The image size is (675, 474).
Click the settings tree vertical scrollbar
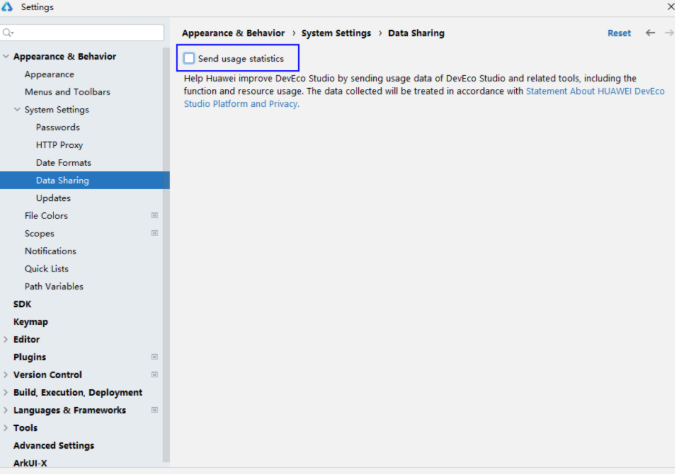coord(166,254)
